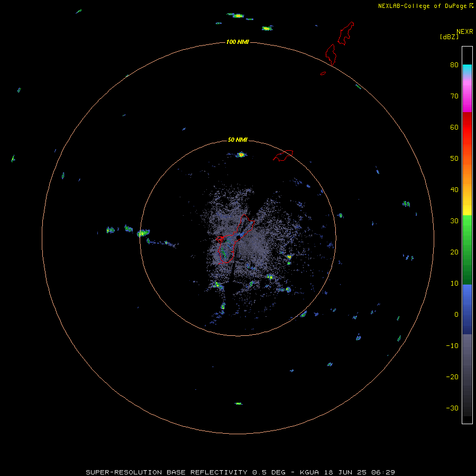Click the green segment of the color bar
The image size is (476, 476).
point(467,250)
